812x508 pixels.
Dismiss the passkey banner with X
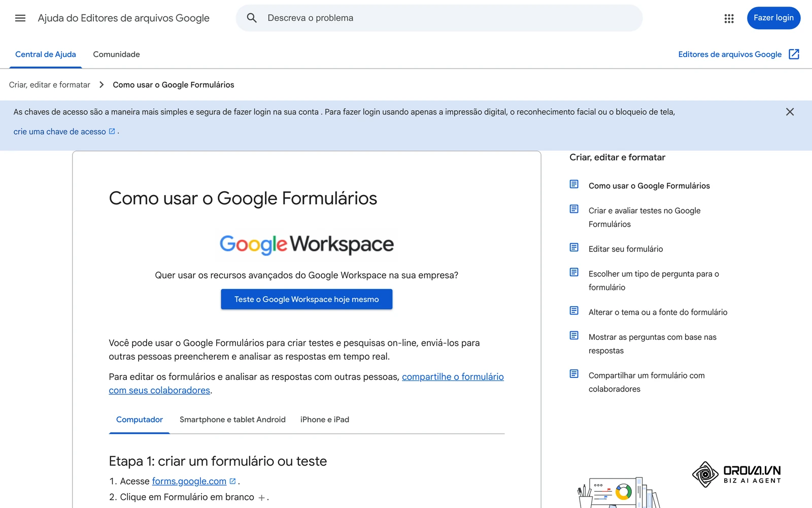tap(790, 112)
